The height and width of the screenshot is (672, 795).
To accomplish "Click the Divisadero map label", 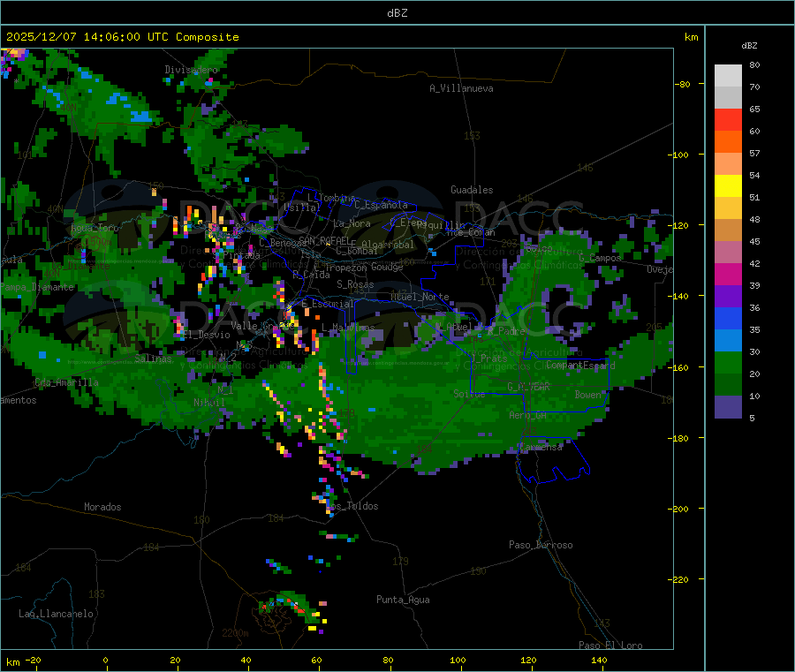I will tap(191, 70).
